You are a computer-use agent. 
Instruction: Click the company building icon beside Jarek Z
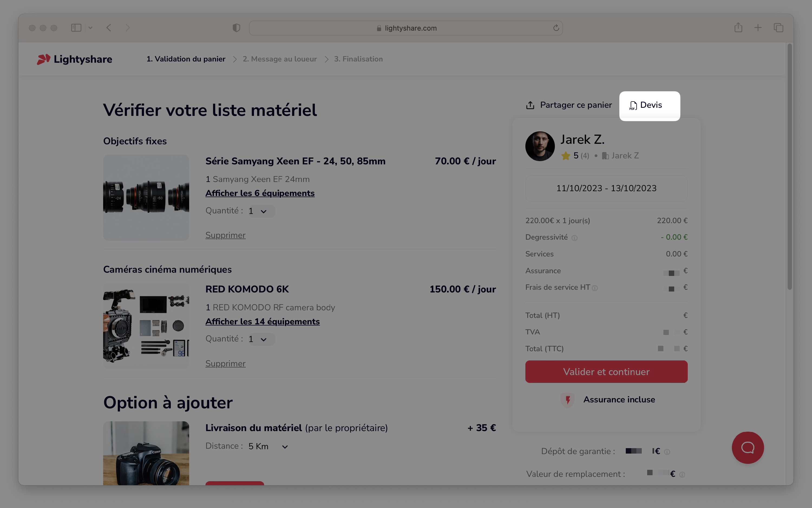click(x=605, y=156)
